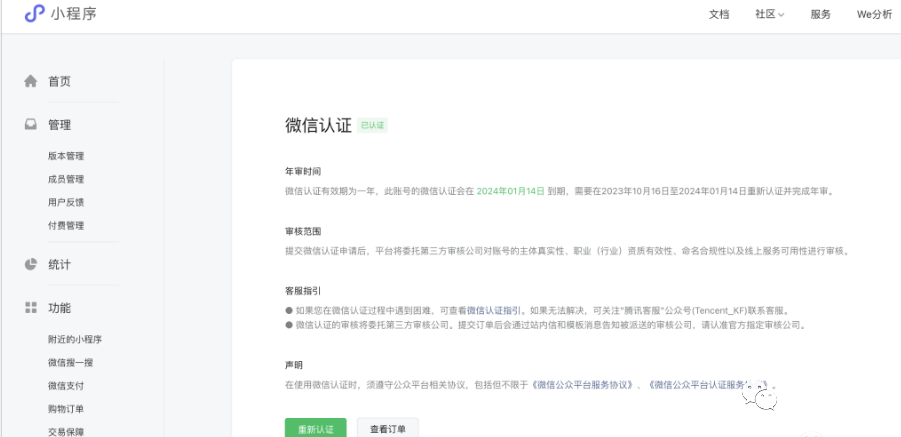Click the 查看订单 button

[388, 428]
